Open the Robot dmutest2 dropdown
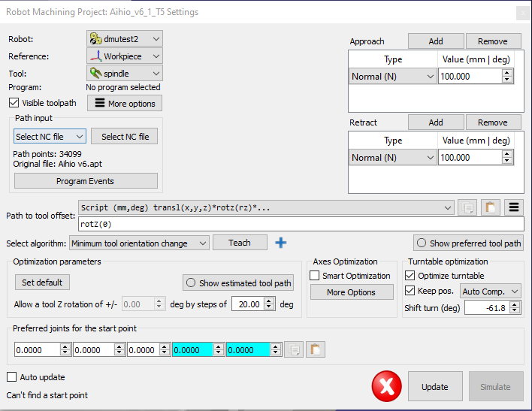 (125, 38)
